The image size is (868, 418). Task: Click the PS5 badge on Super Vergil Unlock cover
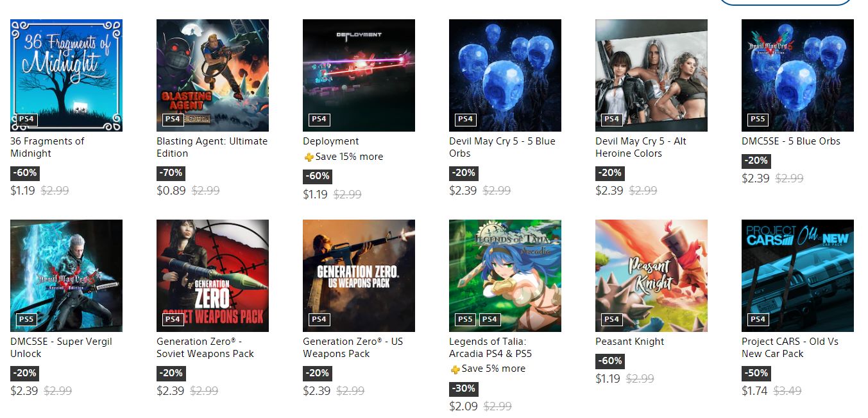26,320
